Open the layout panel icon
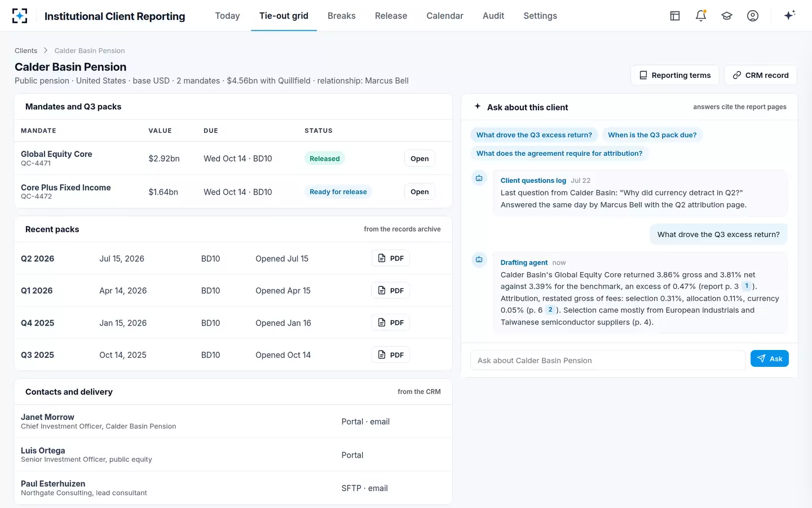The width and height of the screenshot is (812, 508). pos(675,16)
